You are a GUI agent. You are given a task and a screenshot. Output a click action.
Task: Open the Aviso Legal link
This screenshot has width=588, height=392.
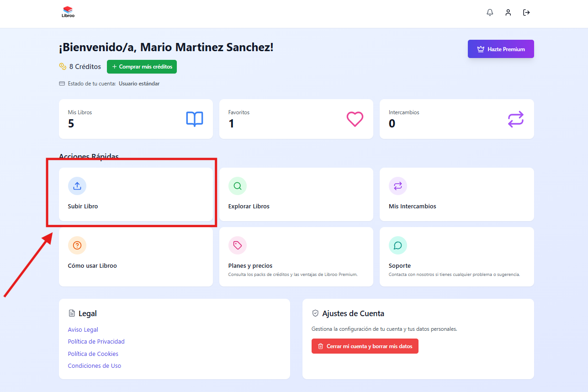tap(83, 329)
